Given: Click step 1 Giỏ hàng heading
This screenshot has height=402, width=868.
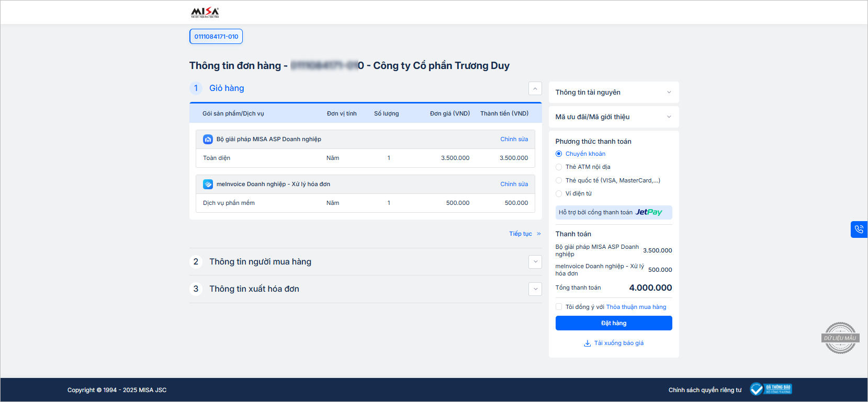Looking at the screenshot, I should (227, 88).
